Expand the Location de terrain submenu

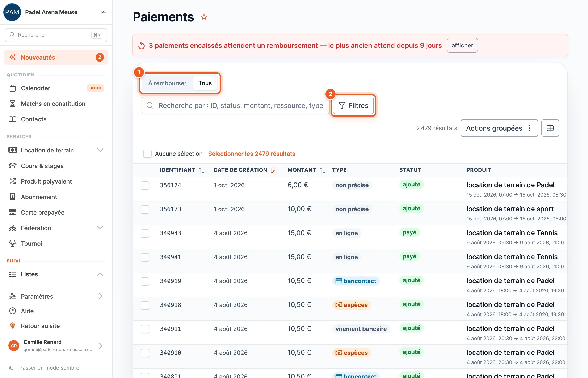point(100,150)
